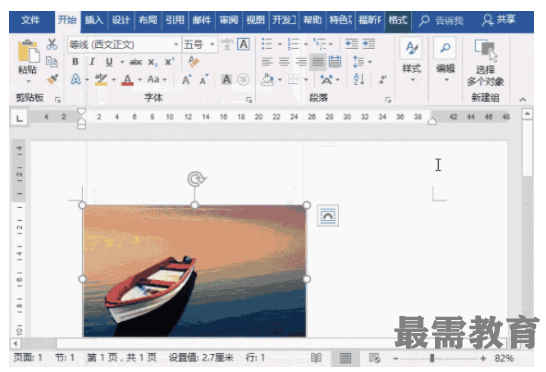The image size is (546, 372).
Task: Switch to the 插入 Insert tab
Action: tap(94, 20)
